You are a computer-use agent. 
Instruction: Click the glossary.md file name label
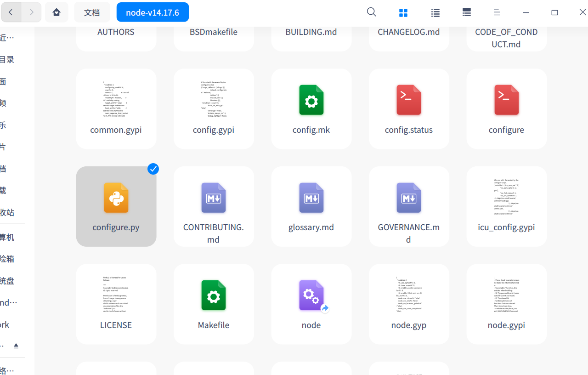tap(311, 227)
